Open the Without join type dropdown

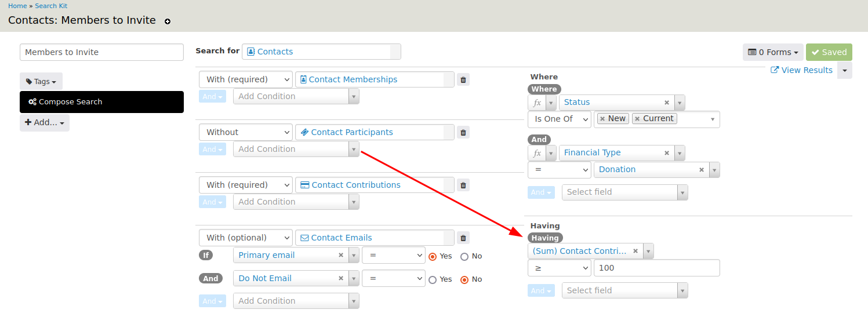pyautogui.click(x=245, y=132)
